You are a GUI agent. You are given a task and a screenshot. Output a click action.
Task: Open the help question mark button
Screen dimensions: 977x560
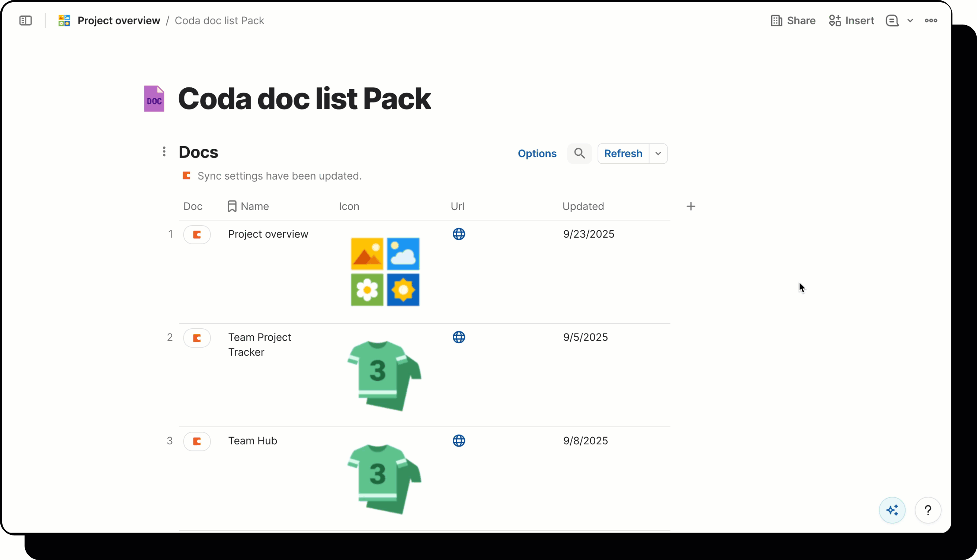[x=928, y=510]
